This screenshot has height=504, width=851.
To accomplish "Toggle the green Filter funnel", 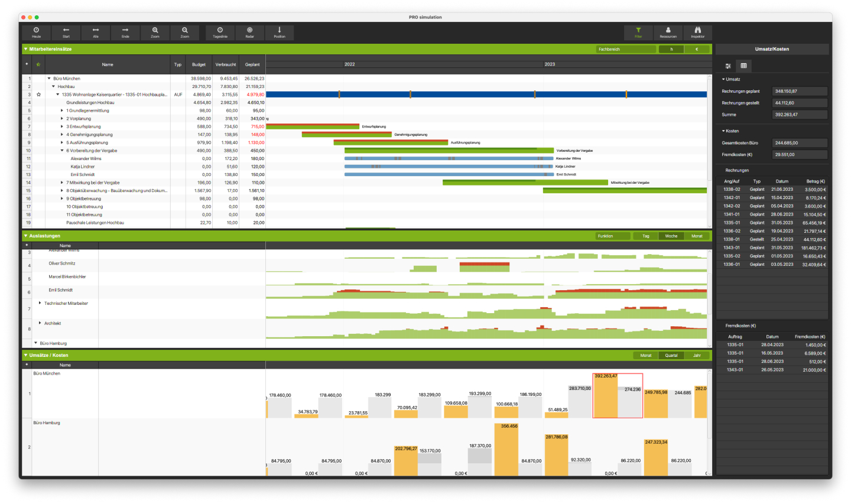I will point(638,32).
